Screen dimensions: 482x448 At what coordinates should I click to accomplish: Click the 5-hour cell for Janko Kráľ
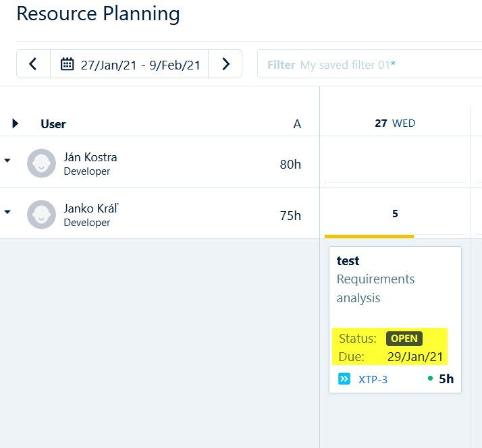[395, 214]
